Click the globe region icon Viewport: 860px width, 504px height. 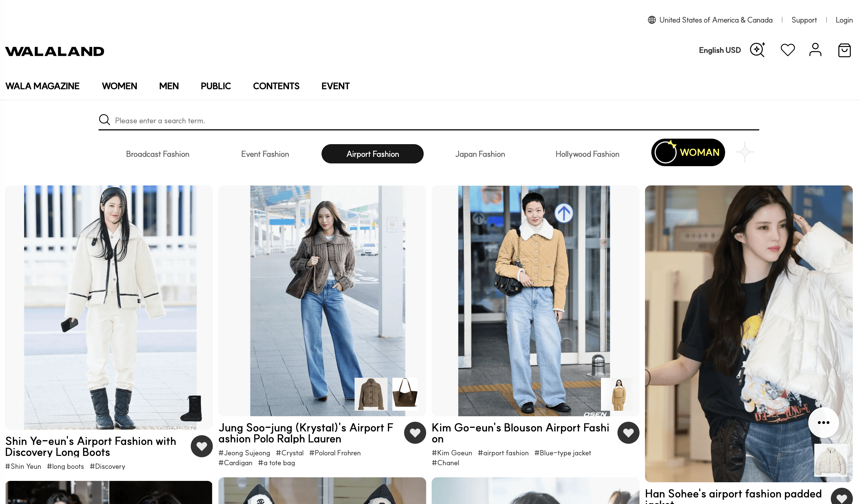pos(652,20)
